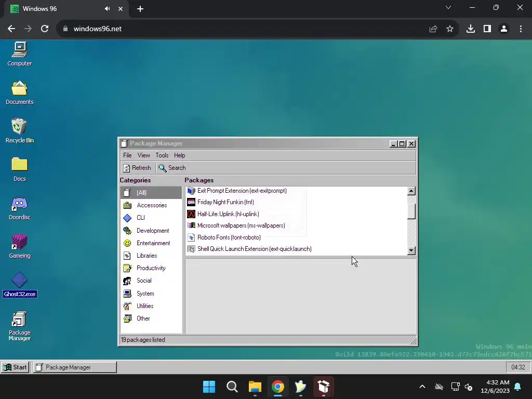The image size is (532, 399).
Task: Toggle the browser side panel
Action: click(487, 29)
